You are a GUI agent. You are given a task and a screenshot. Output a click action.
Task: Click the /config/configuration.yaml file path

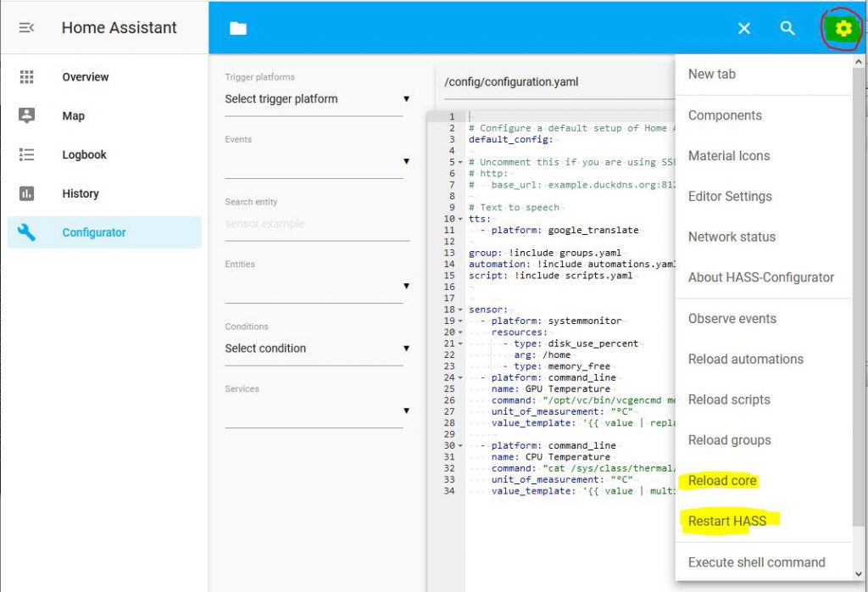[511, 82]
